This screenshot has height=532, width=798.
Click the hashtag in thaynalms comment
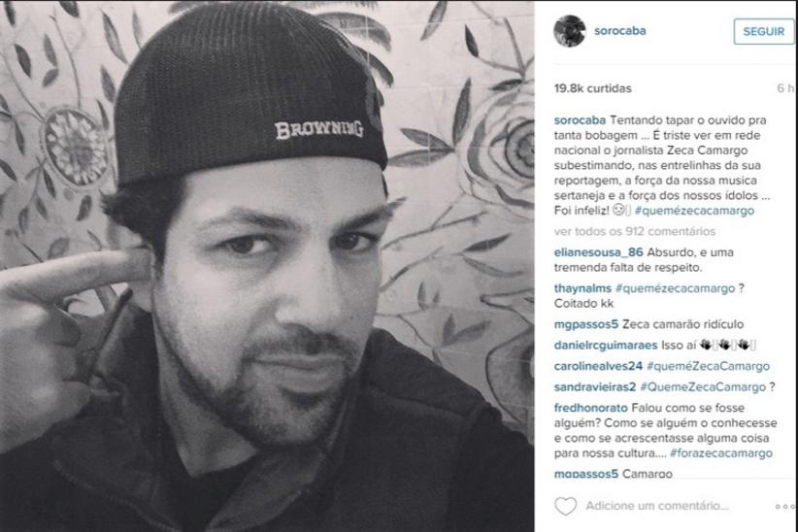coord(676,288)
